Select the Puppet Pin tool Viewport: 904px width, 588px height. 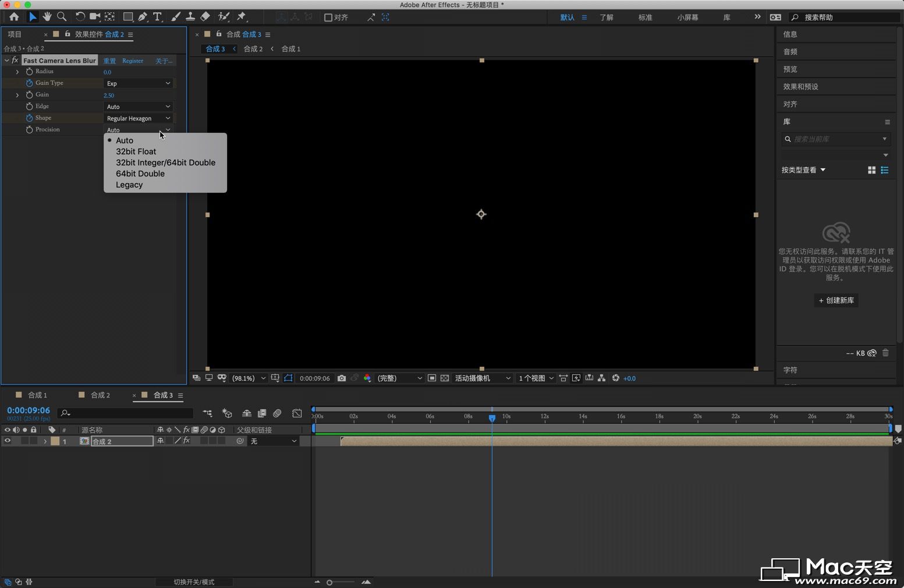coord(242,17)
